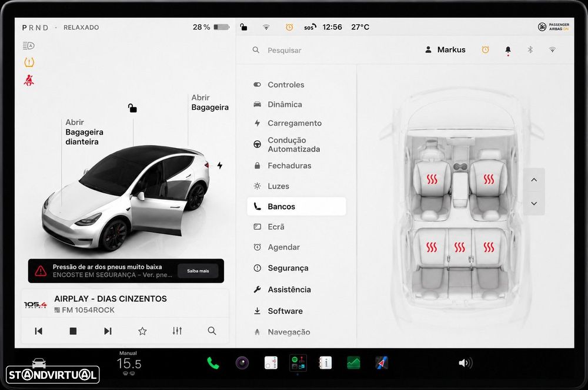This screenshot has width=588, height=390.
Task: Open the Markus driver profile menu
Action: (445, 49)
